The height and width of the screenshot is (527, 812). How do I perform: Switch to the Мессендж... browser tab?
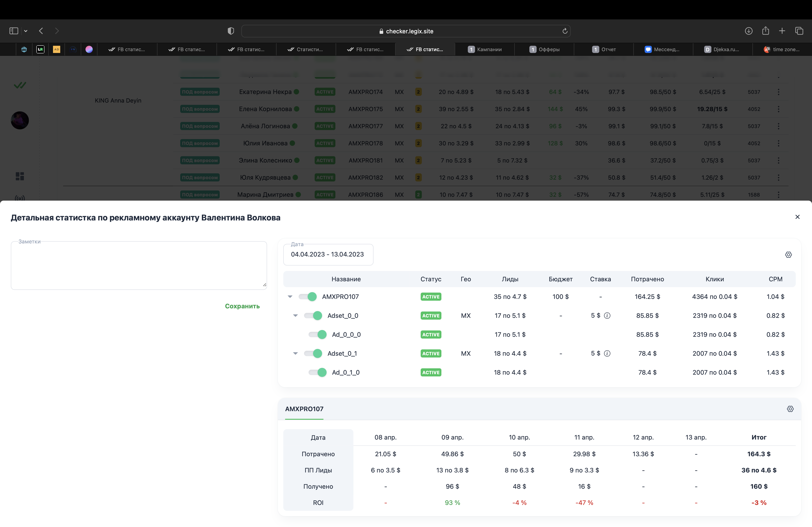663,49
